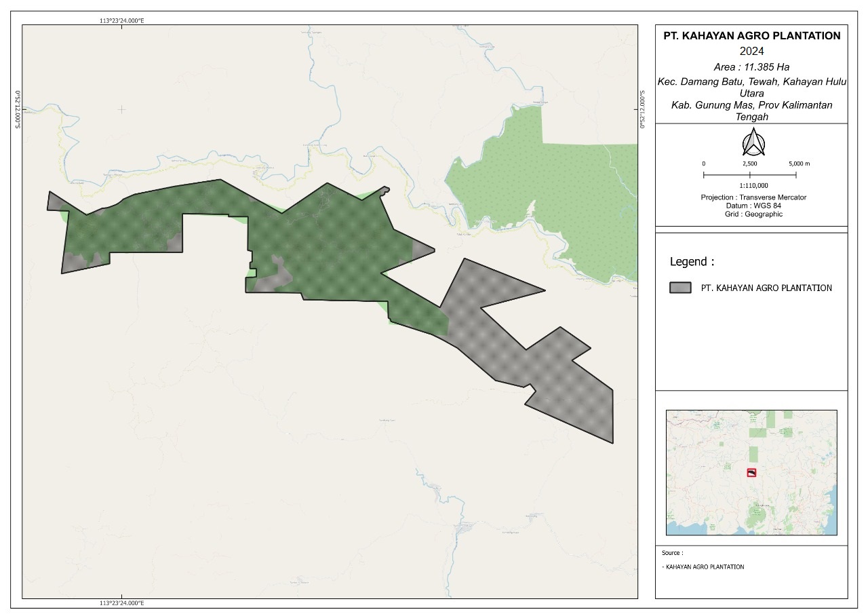Click the 'Legend :' heading
Screen dimensions: 868x614
click(x=692, y=262)
